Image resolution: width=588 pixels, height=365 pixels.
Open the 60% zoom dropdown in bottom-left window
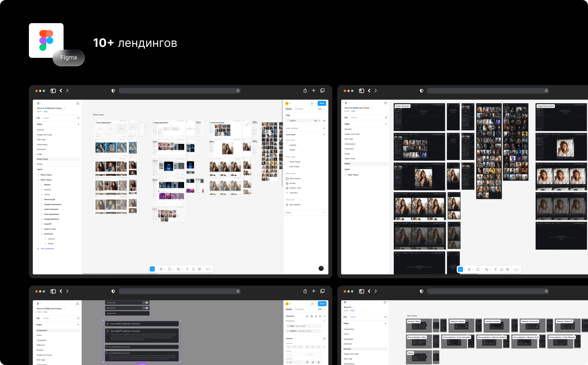(x=321, y=309)
